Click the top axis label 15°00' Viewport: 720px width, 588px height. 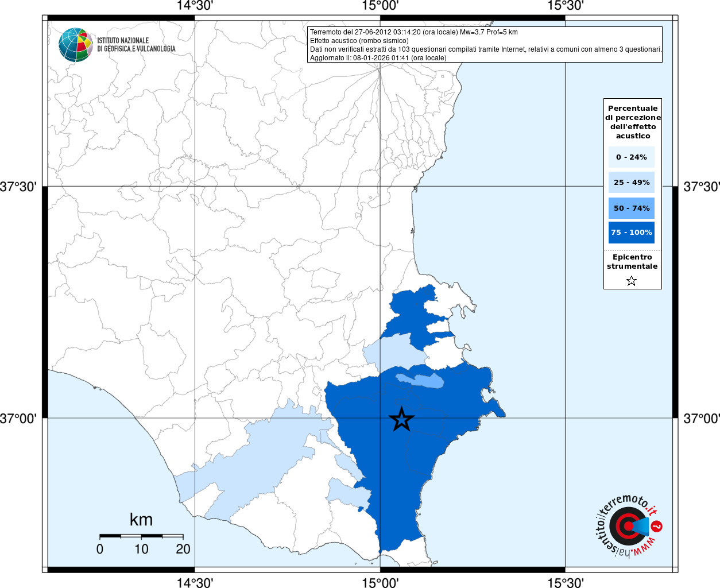[x=380, y=6]
